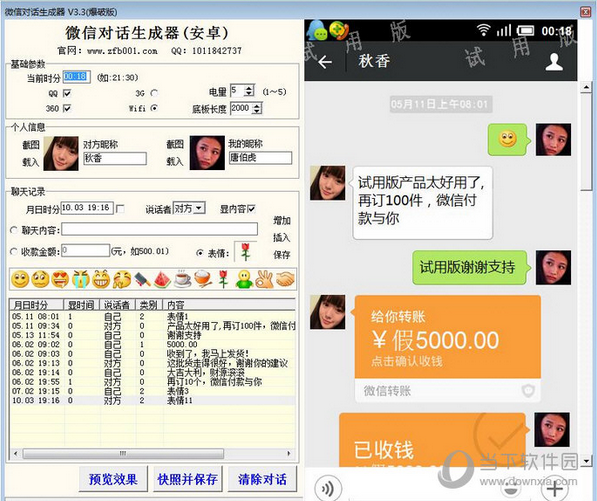Click the 增加 button

coord(282,220)
